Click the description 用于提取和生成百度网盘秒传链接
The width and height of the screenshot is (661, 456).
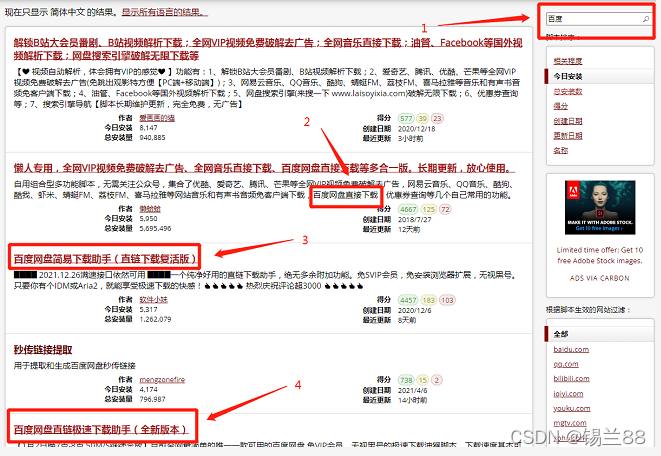click(x=75, y=365)
